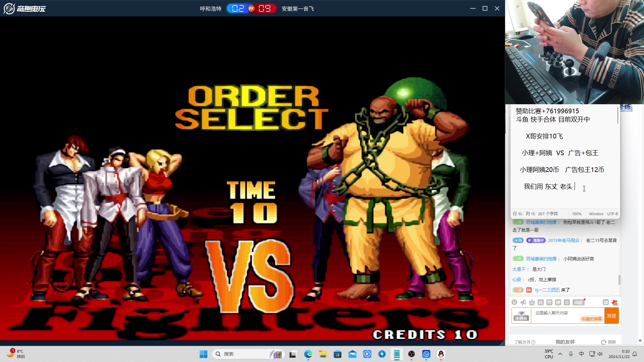This screenshot has height=362, width=644.
Task: Click the PK score badge in title bar
Action: coord(252,8)
